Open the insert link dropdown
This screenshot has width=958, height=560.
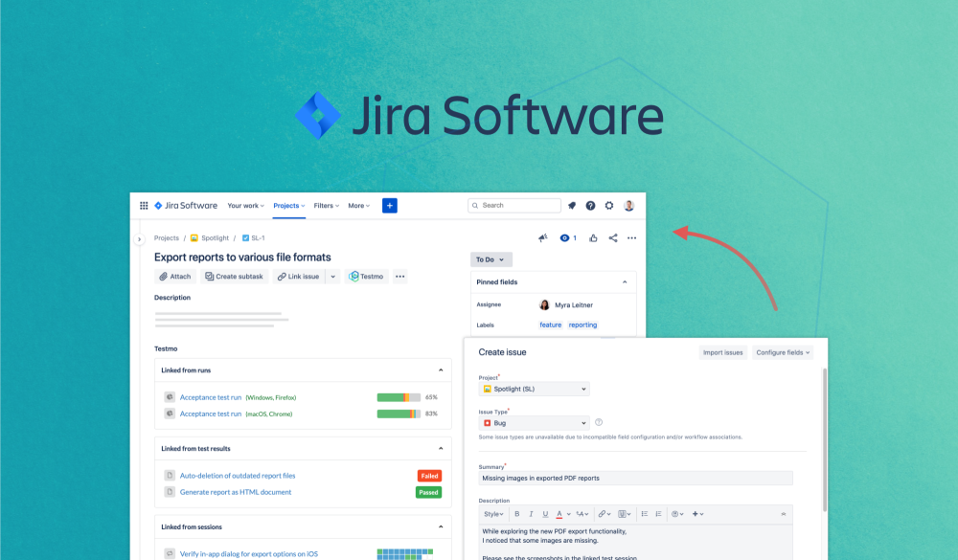(x=604, y=514)
